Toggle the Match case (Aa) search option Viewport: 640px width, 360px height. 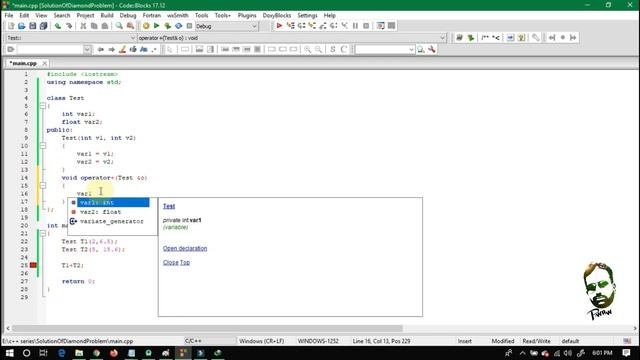tap(144, 49)
